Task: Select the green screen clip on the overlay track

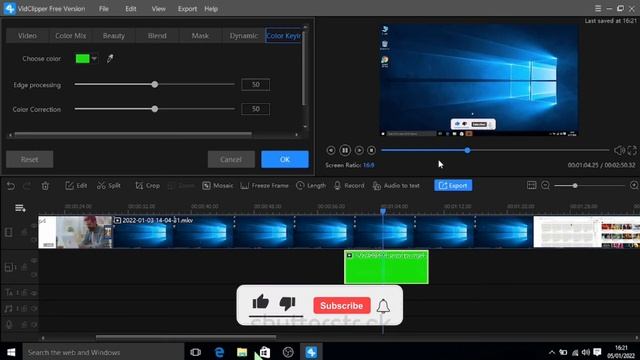Action: pos(386,267)
